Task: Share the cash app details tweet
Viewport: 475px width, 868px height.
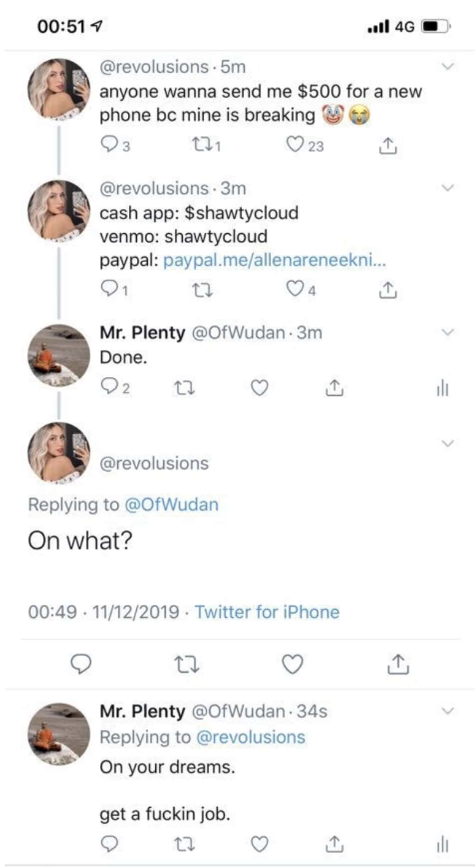Action: [x=388, y=290]
